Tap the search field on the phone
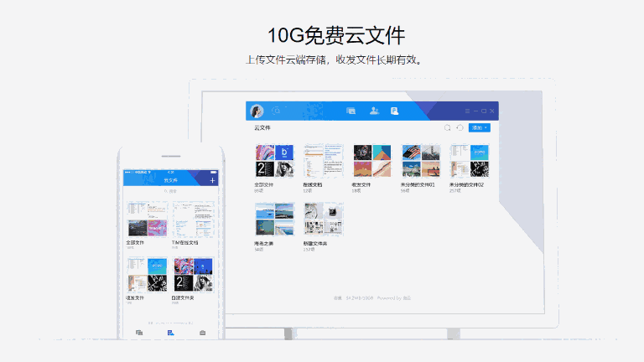 click(170, 191)
